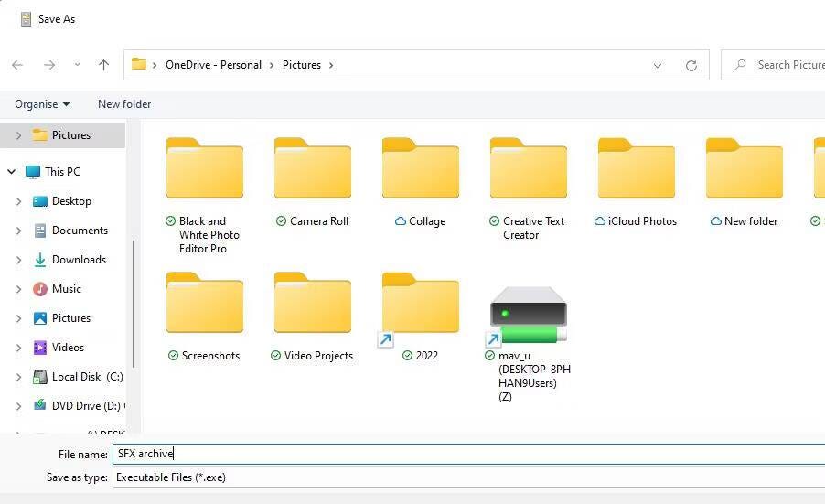Expand the chevron after Pictures in path
The image size is (825, 504).
tap(331, 65)
